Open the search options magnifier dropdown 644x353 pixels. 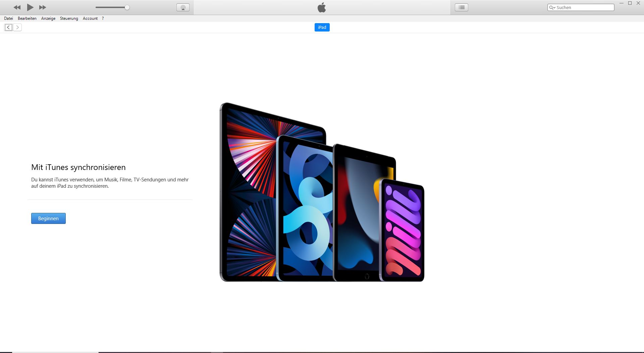[552, 7]
